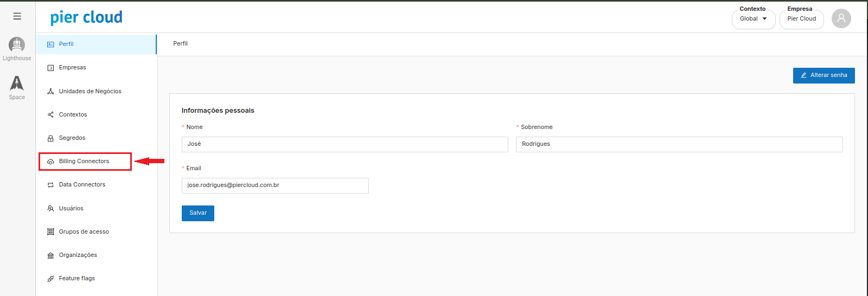Click the Alterar senha button
This screenshot has width=868, height=296.
coord(824,75)
